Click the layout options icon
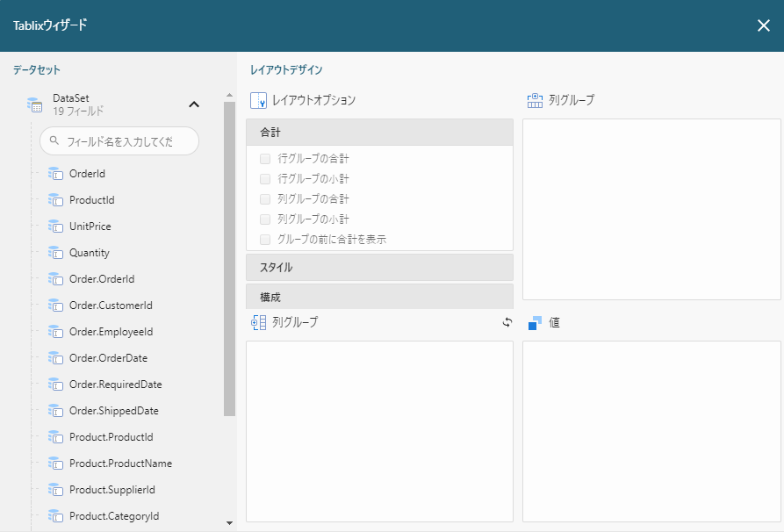Viewport: 784px width, 532px height. (258, 100)
